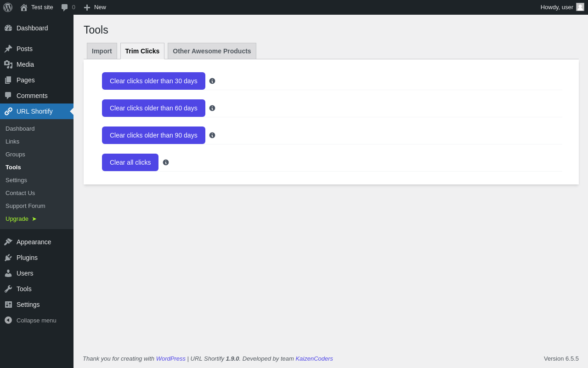
Task: Click the Test site label
Action: click(42, 7)
